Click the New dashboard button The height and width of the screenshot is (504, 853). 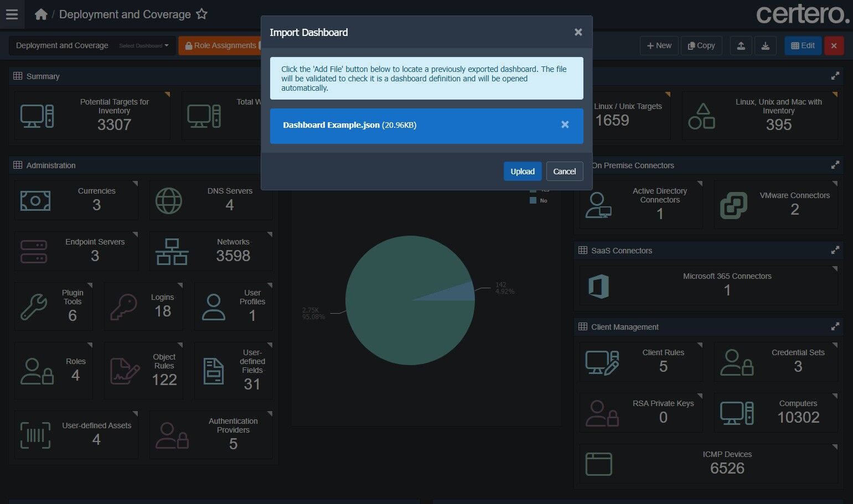659,46
